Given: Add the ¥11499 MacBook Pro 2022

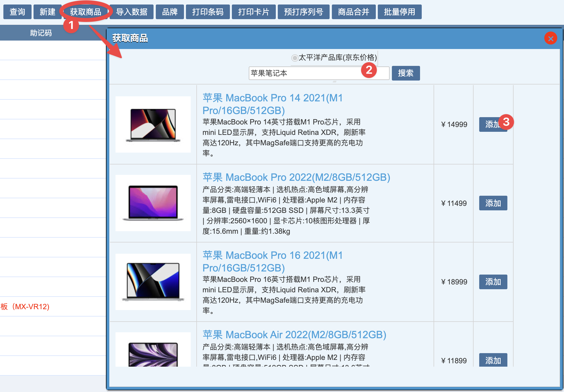Looking at the screenshot, I should [493, 203].
